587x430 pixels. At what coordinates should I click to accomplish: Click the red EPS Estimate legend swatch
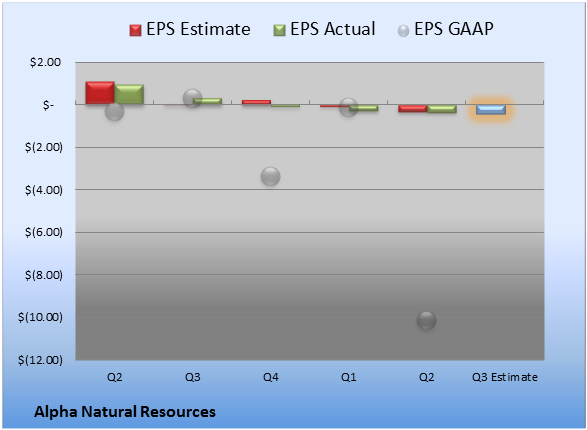tap(136, 30)
